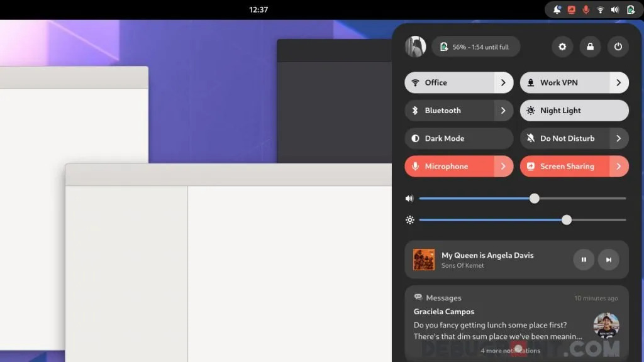Click the red microphone indicator in top bar
644x362 pixels.
586,9
